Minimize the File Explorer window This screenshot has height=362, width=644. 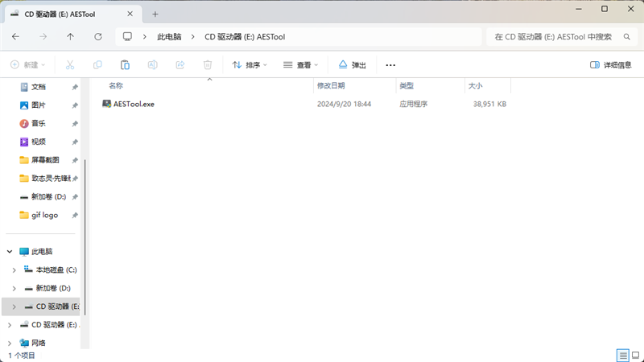pyautogui.click(x=579, y=9)
